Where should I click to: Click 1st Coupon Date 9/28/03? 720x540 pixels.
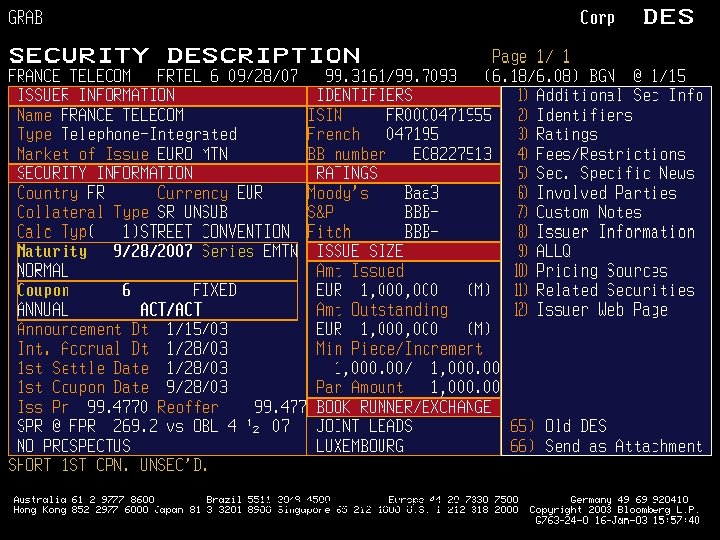[x=123, y=388]
